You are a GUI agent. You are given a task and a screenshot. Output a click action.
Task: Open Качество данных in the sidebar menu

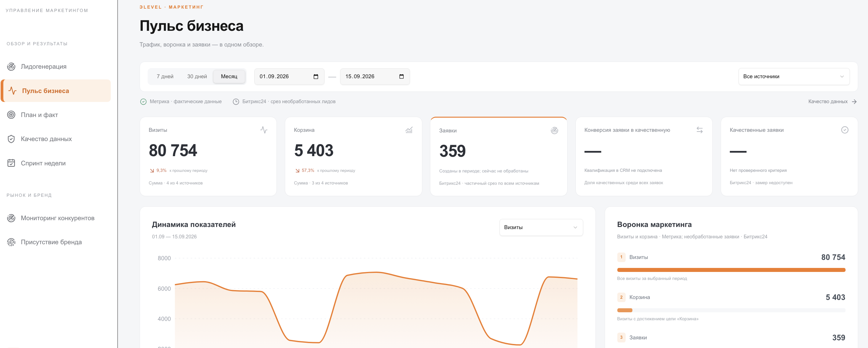click(56, 139)
